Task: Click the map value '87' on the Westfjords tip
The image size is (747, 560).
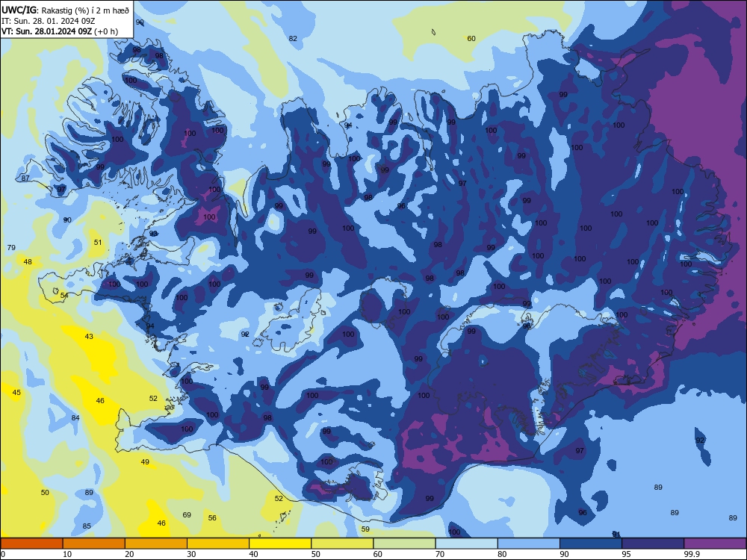Action: click(25, 178)
